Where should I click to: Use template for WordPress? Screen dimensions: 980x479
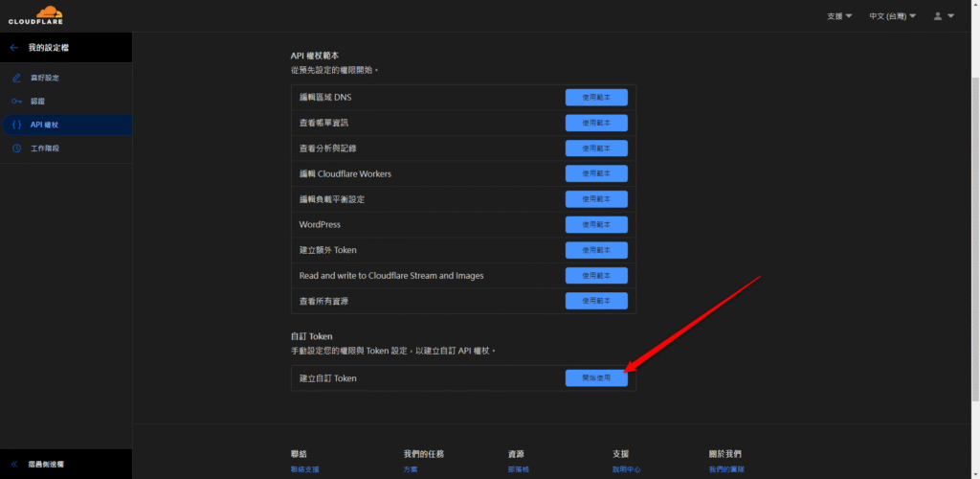596,224
